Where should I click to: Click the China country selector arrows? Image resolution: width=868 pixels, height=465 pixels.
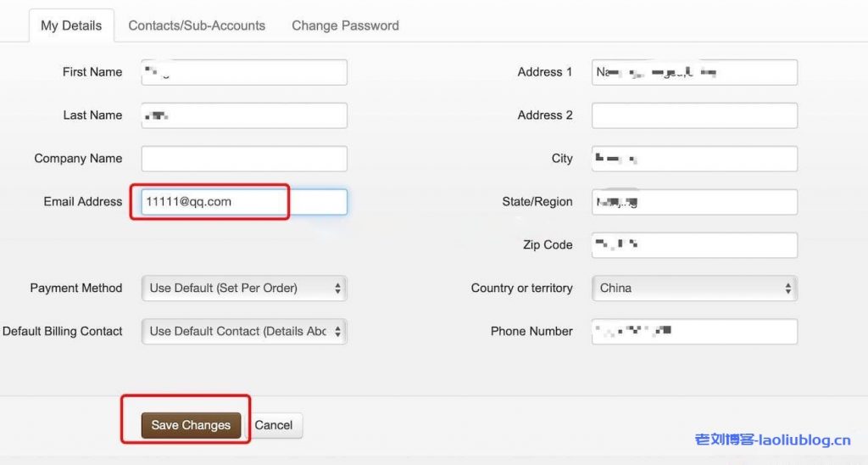(787, 289)
